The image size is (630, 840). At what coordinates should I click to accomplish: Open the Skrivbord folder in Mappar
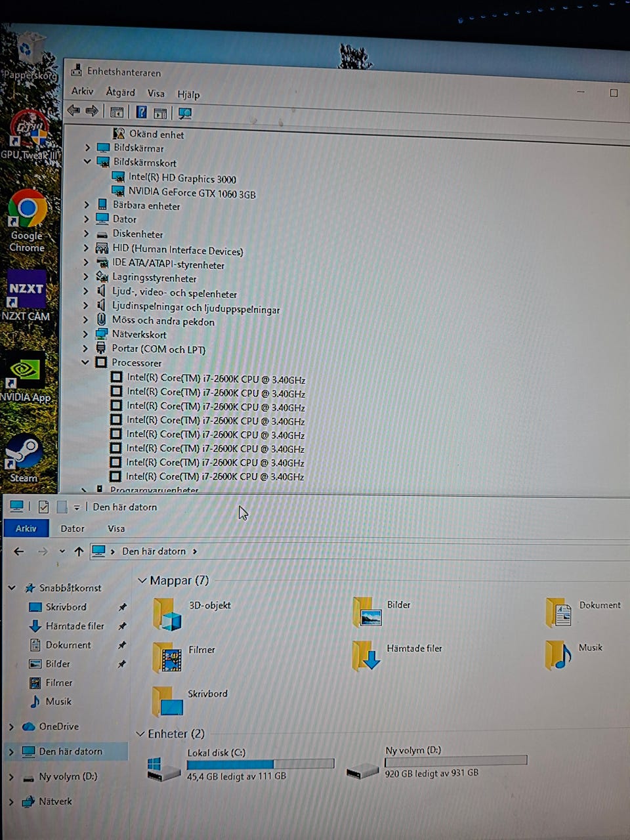(x=190, y=700)
